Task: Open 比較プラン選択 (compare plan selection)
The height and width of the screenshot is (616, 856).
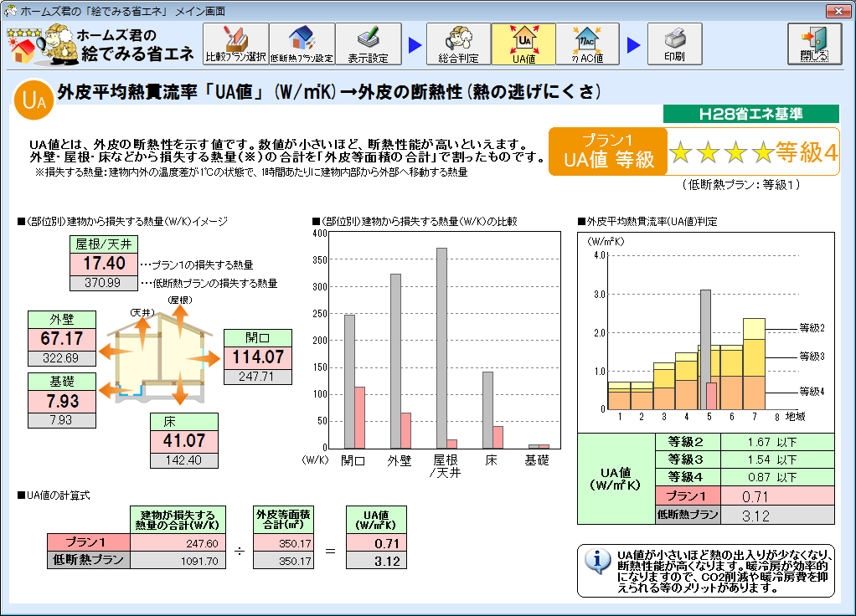Action: tap(235, 44)
